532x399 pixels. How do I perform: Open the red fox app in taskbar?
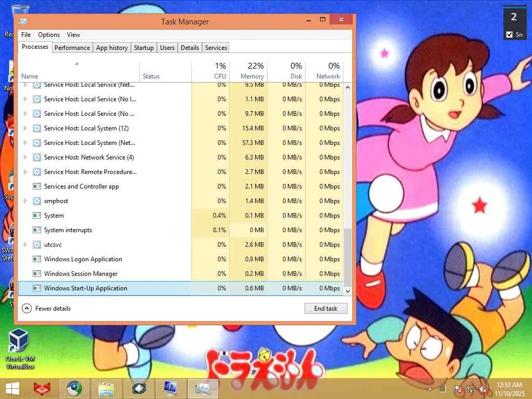coord(42,389)
